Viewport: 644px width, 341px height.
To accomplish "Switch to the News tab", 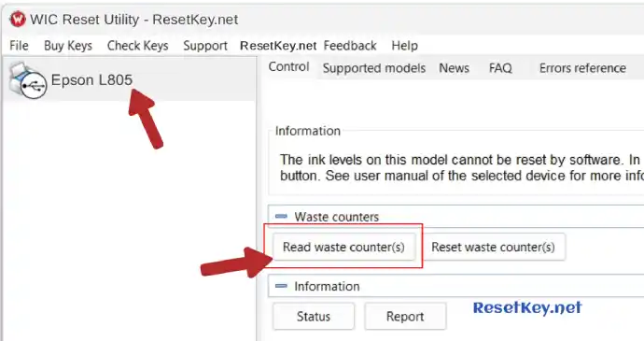I will 454,68.
